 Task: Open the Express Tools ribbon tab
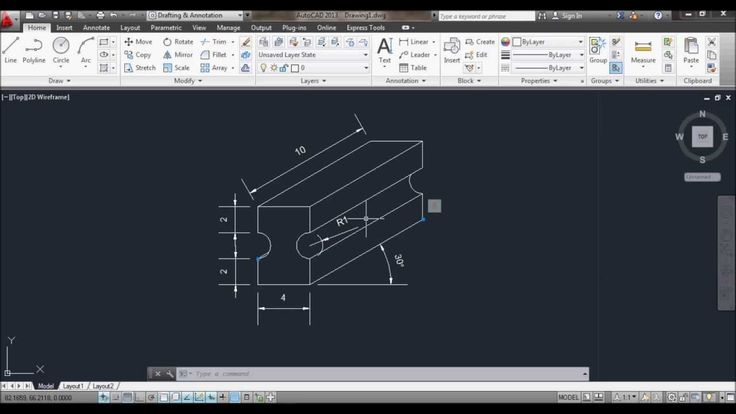(x=366, y=28)
